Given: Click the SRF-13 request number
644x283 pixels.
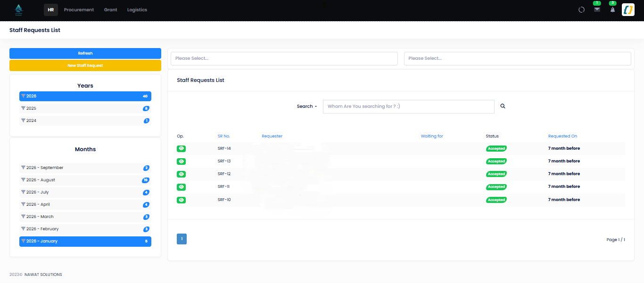Looking at the screenshot, I should 224,162.
